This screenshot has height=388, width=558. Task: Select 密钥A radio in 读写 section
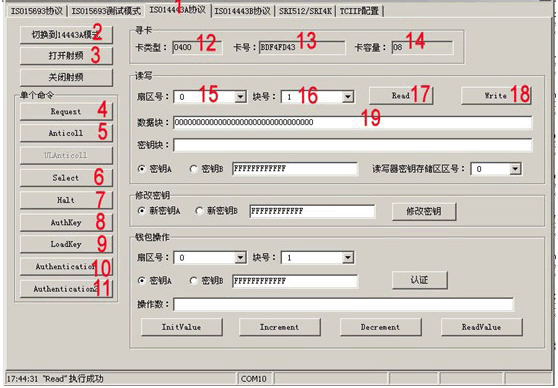(142, 169)
